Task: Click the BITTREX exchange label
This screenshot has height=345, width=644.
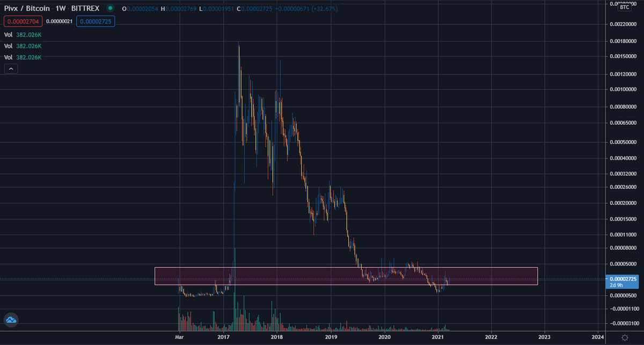Action: [x=85, y=9]
